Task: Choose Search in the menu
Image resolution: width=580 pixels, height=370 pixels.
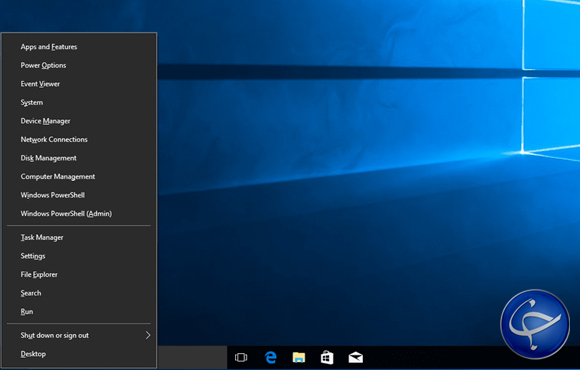Action: coord(79,293)
